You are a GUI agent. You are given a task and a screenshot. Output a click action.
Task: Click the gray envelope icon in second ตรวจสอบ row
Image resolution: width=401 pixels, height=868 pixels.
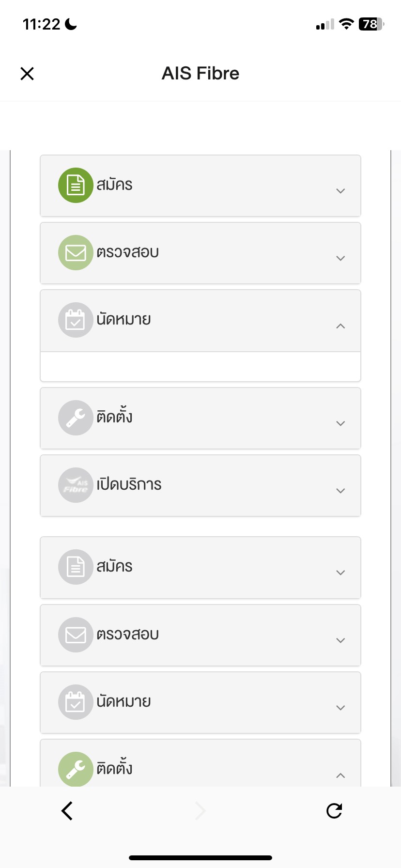tap(76, 635)
